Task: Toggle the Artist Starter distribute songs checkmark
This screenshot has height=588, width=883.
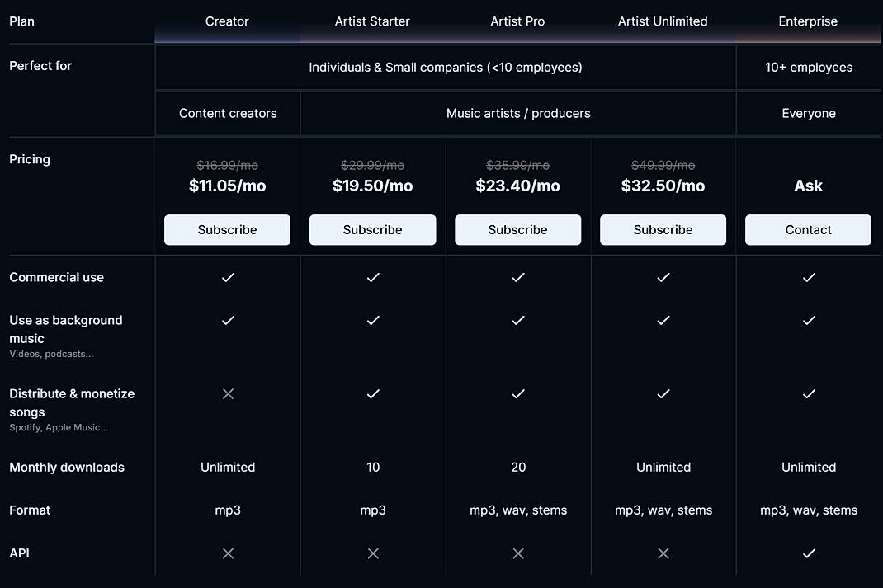Action: [x=372, y=394]
